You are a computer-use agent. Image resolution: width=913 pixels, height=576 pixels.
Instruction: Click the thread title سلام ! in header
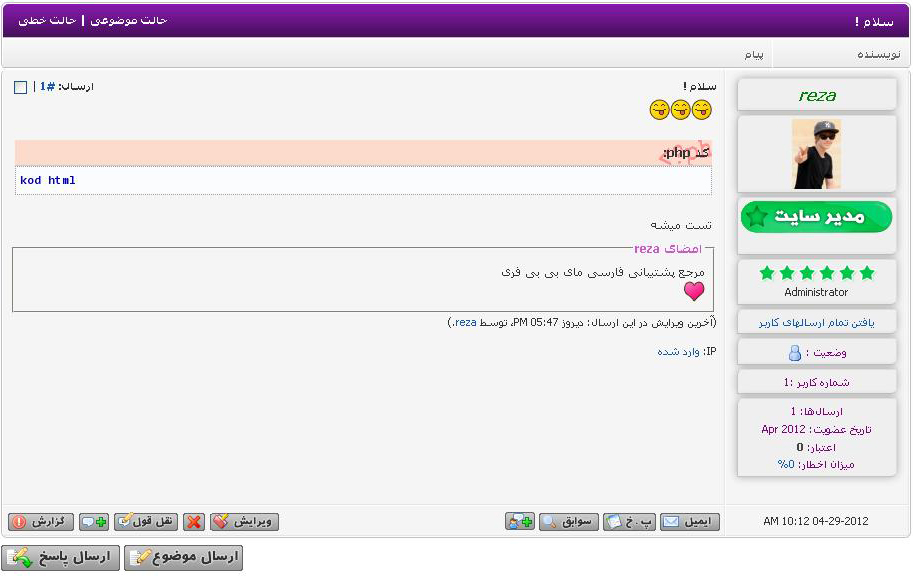[874, 22]
